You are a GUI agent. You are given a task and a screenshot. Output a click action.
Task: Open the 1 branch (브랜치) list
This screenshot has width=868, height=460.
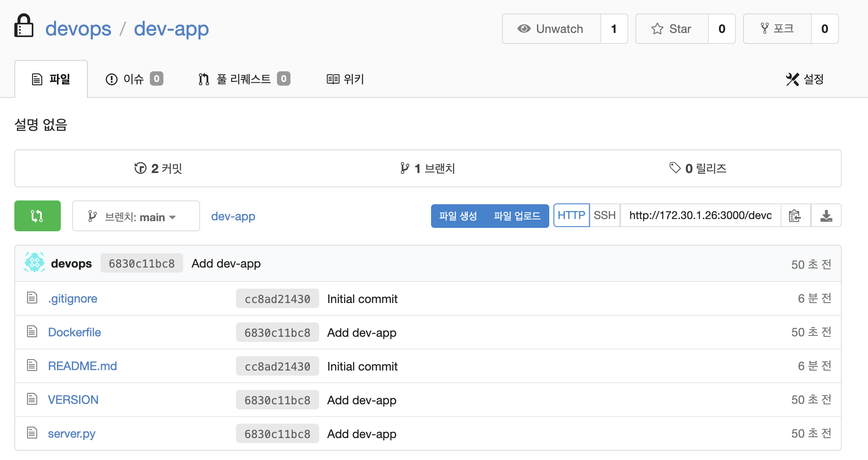428,168
